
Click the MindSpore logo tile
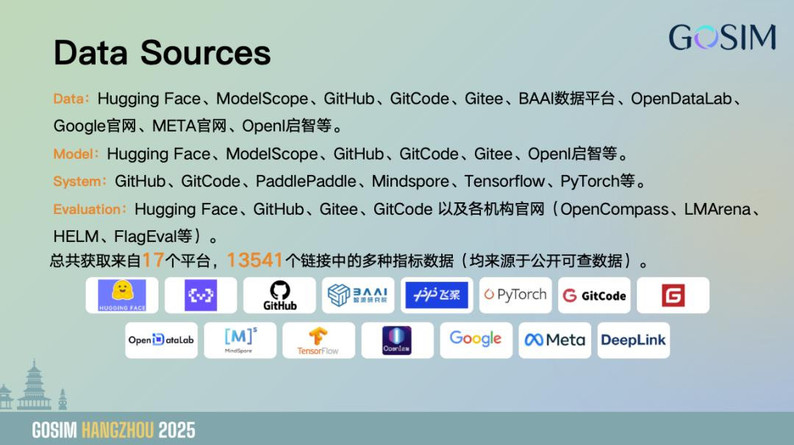click(x=240, y=340)
